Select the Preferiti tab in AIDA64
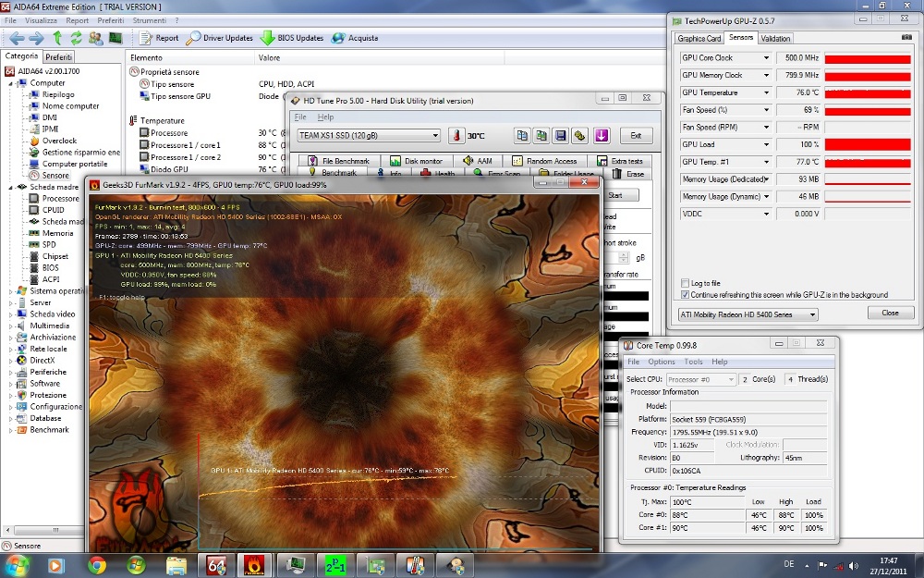924x578 pixels. point(59,57)
